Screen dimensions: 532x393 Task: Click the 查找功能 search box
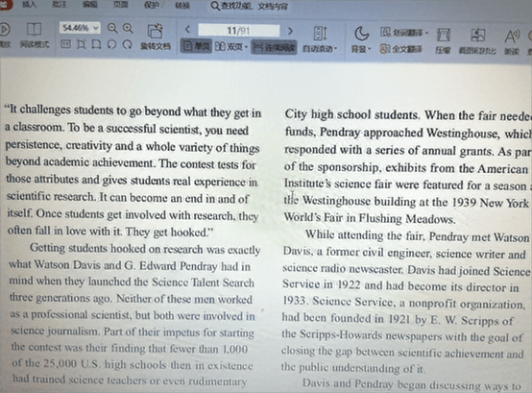coord(250,6)
